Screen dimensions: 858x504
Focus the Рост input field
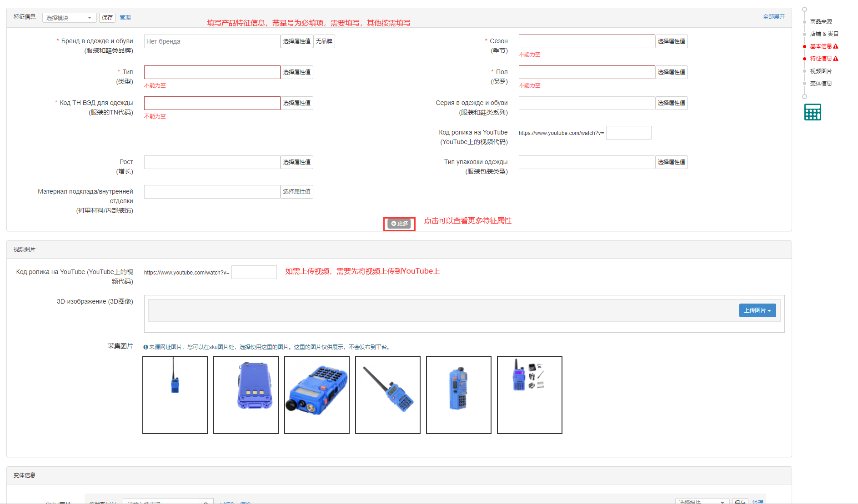pyautogui.click(x=212, y=162)
